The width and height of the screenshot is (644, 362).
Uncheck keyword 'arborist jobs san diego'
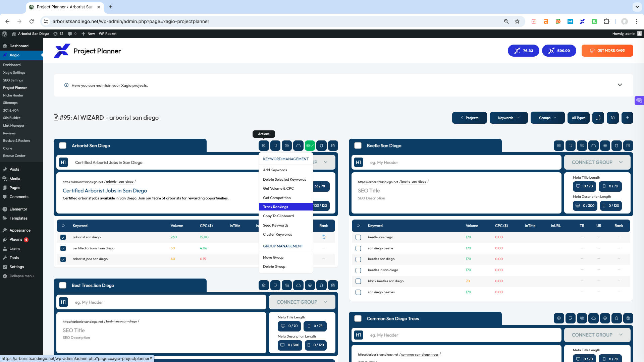click(x=63, y=259)
